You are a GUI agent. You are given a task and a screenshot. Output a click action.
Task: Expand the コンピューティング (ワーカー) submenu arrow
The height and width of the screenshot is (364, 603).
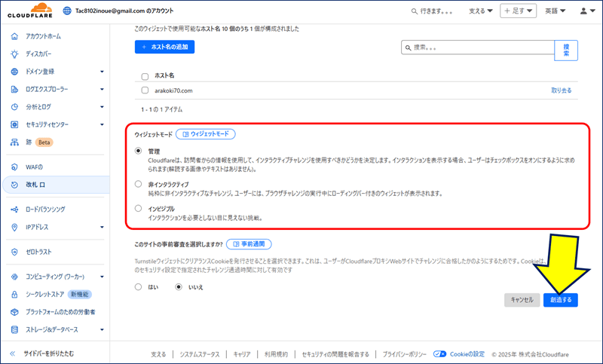102,277
